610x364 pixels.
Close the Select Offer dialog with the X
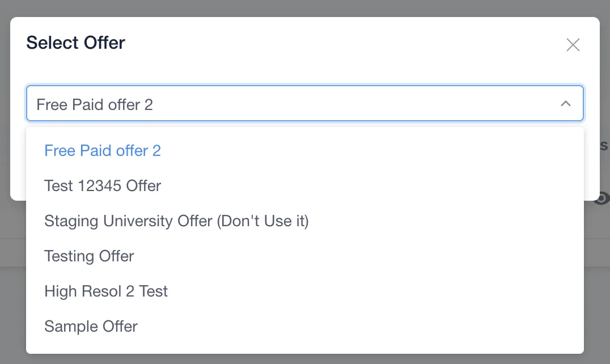[x=573, y=45]
